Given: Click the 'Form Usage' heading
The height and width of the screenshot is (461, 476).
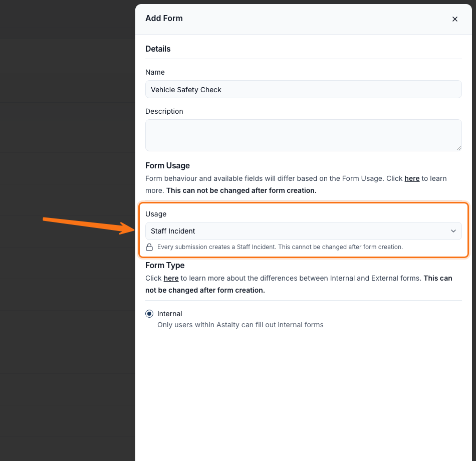Looking at the screenshot, I should (167, 165).
